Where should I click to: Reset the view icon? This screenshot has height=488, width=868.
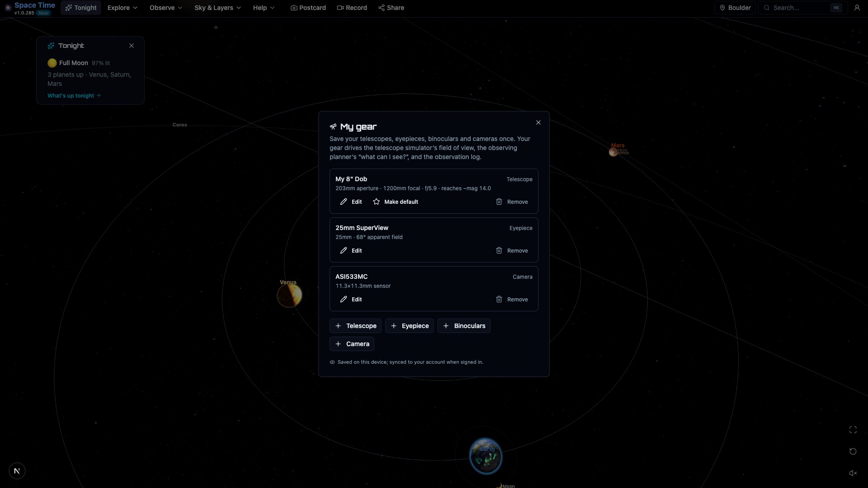point(853,451)
